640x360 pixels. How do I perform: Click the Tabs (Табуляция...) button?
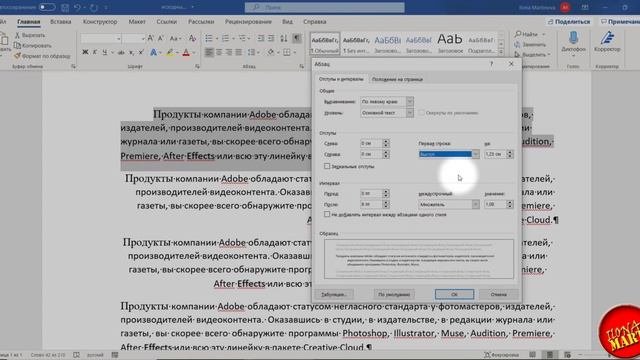click(x=334, y=294)
